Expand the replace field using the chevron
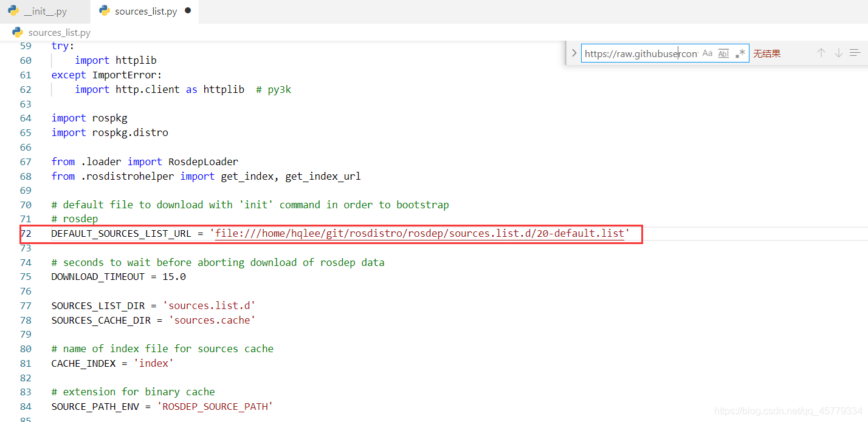 (x=573, y=53)
